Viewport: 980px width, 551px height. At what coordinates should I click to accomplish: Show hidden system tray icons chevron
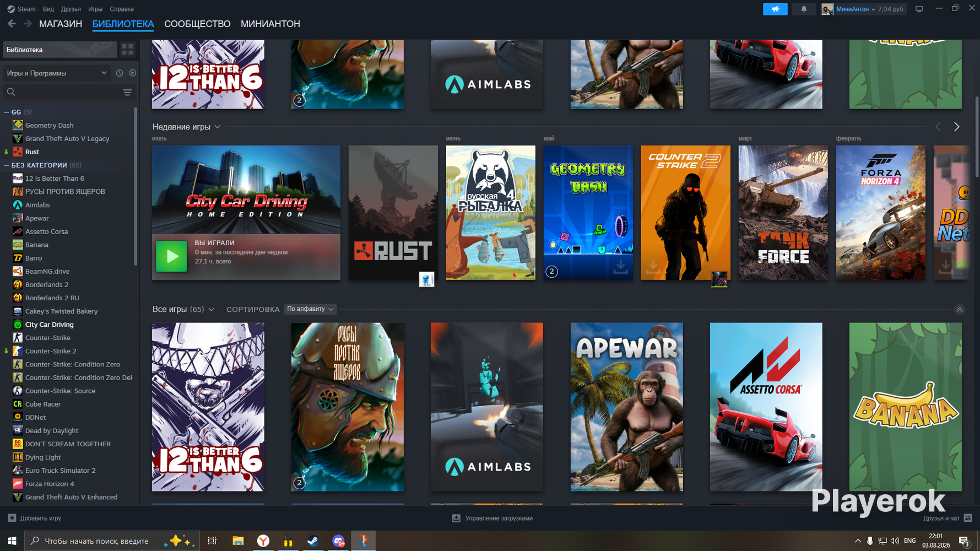(858, 541)
